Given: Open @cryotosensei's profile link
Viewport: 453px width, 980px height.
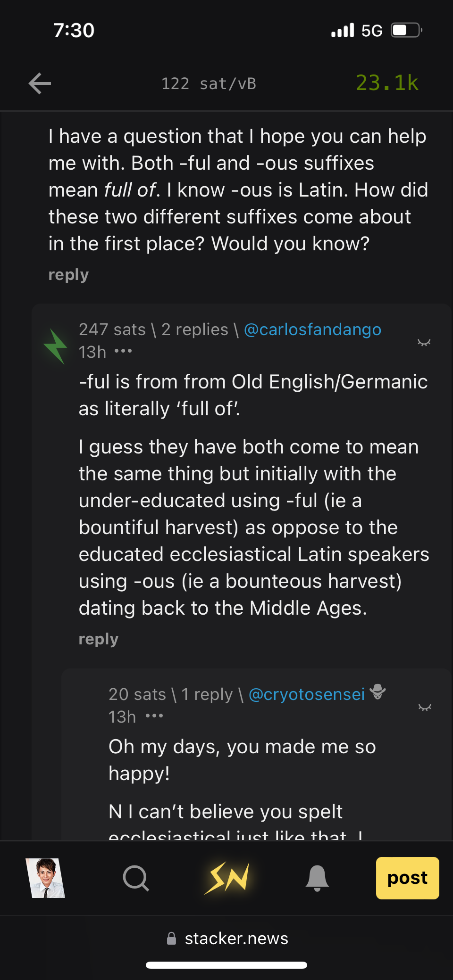Looking at the screenshot, I should 307,694.
